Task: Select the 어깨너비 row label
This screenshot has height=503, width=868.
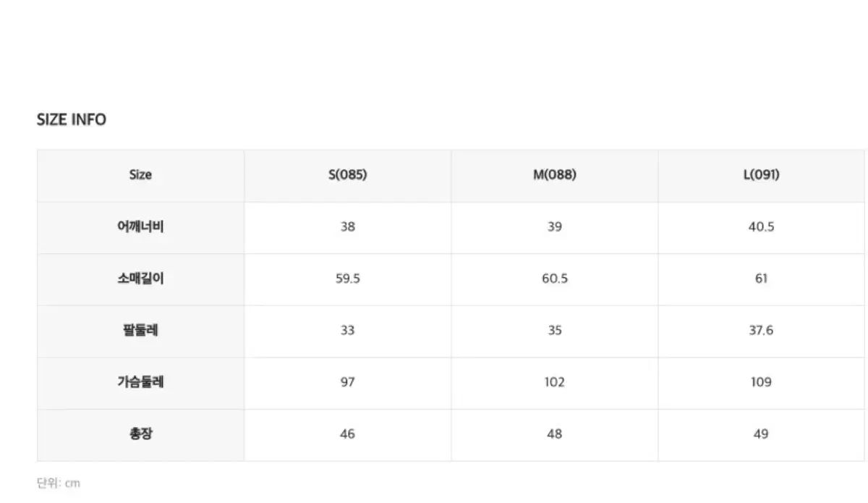Action: point(140,227)
